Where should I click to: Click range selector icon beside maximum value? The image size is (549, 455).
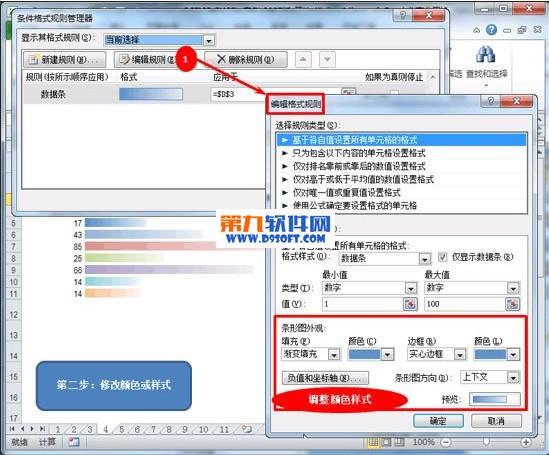coord(513,304)
